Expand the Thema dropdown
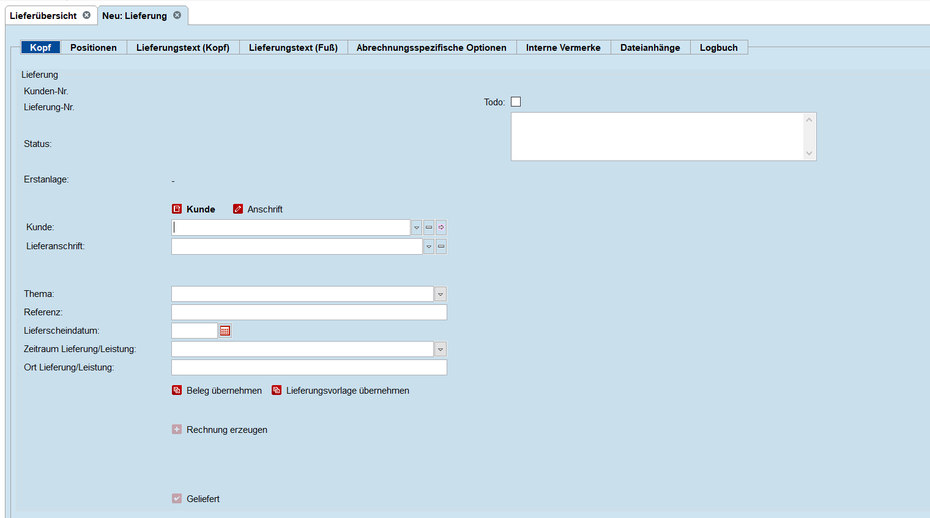Image resolution: width=930 pixels, height=518 pixels. [440, 294]
